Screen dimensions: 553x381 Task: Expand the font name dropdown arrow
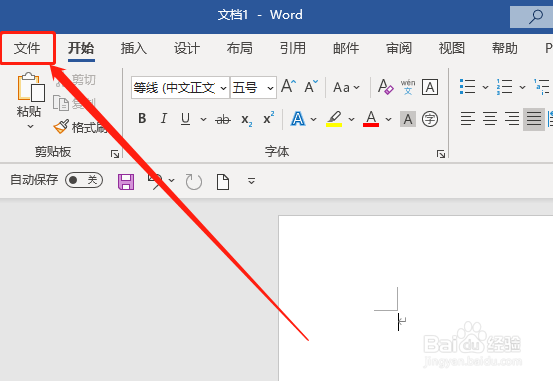223,88
